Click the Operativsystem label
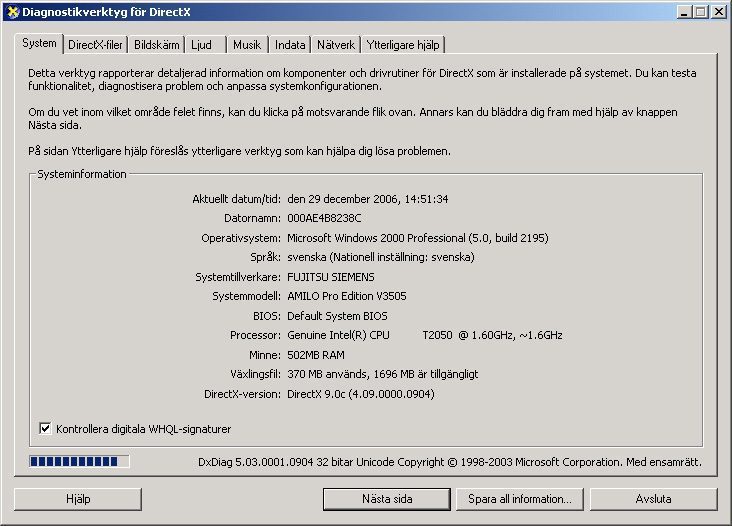Image resolution: width=732 pixels, height=526 pixels. pos(241,238)
